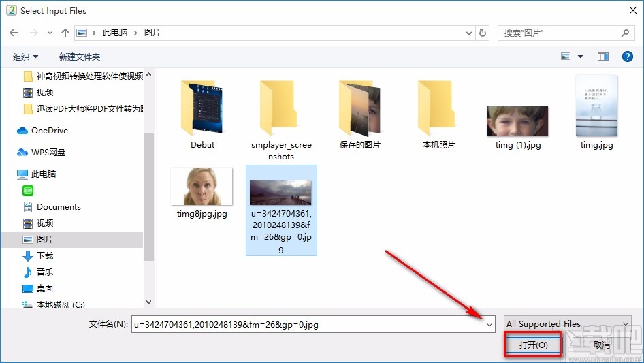644x363 pixels.
Task: Click 图片 in the address breadcrumb
Action: tap(152, 33)
